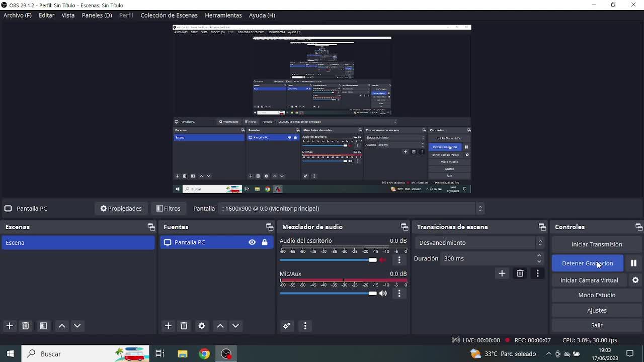
Task: Open File Explorer from taskbar
Action: (x=182, y=354)
